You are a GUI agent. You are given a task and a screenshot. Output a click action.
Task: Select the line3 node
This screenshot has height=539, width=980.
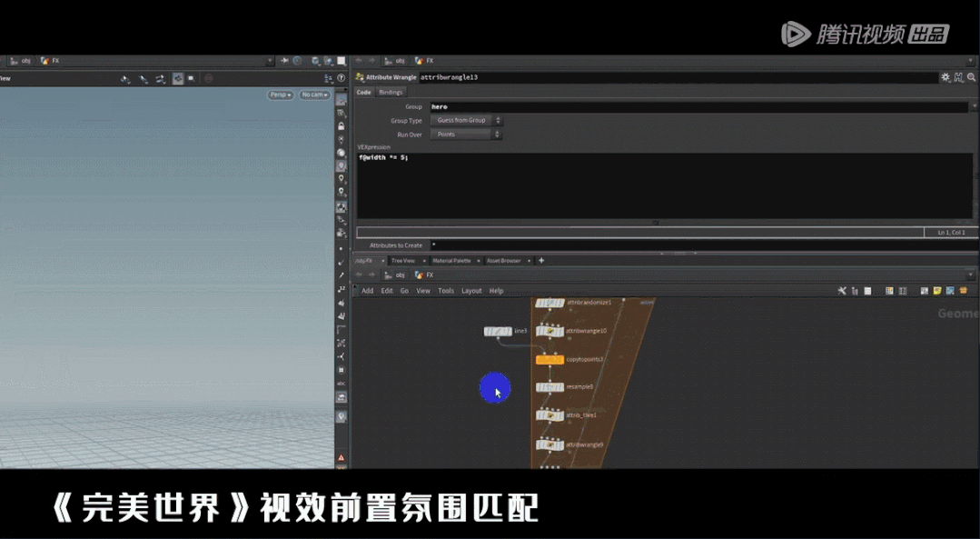coord(498,331)
